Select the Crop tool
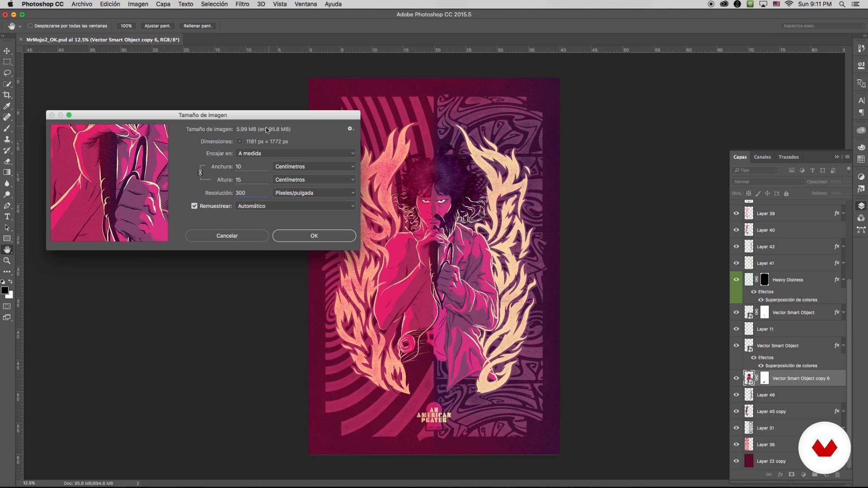 click(x=7, y=95)
